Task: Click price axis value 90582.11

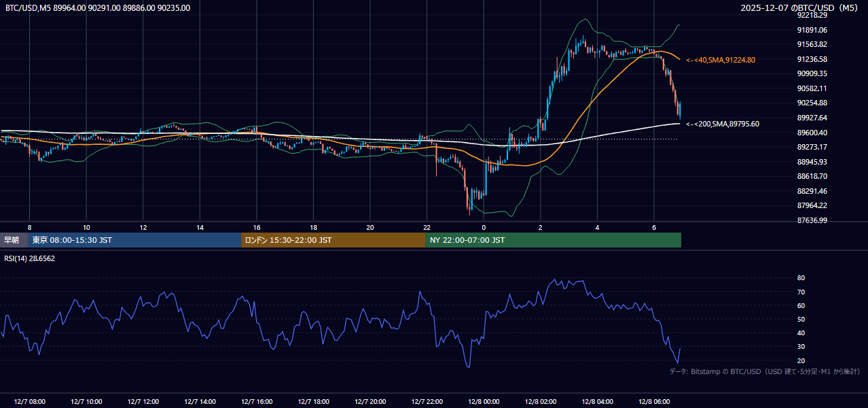Action: pyautogui.click(x=812, y=88)
